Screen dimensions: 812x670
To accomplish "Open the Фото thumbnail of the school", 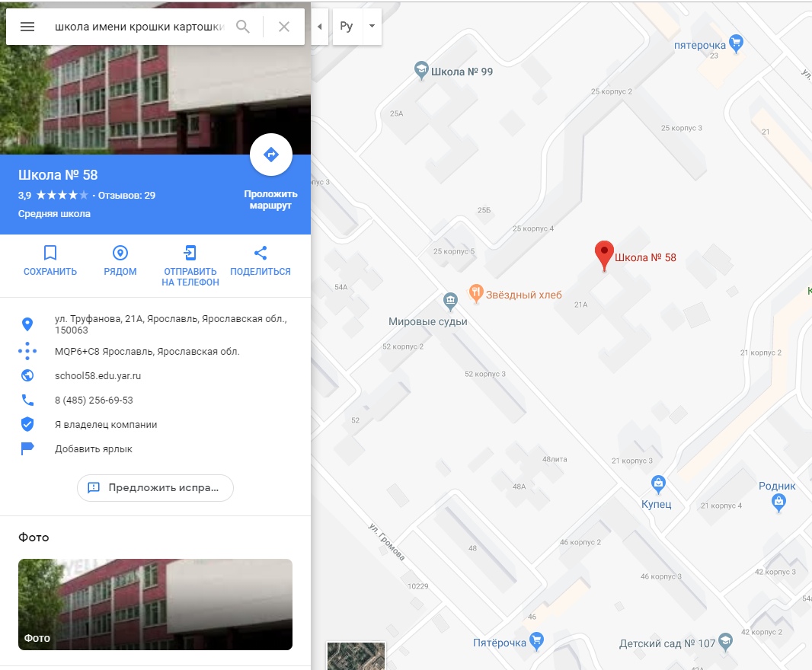I will coord(155,605).
